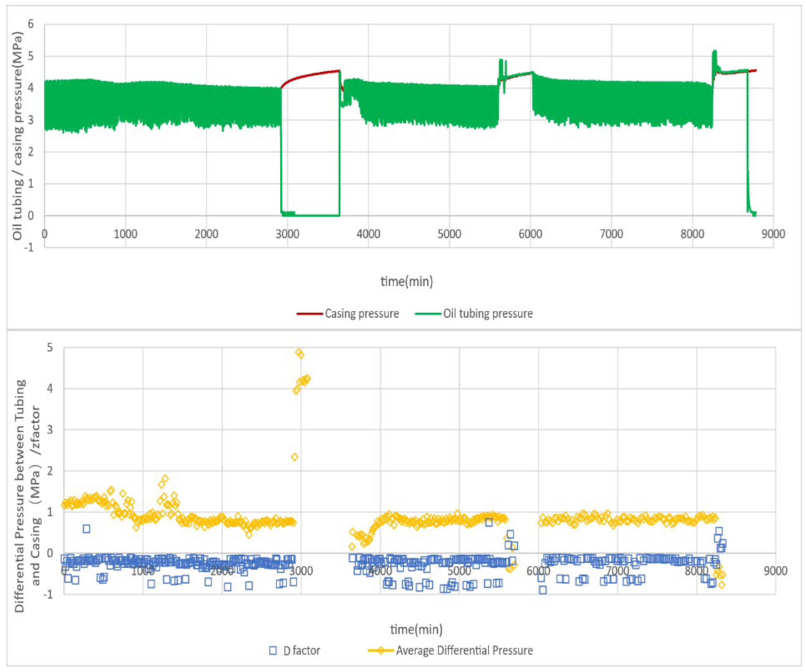Select the Casing pressure legend label
Viewport: 806px width, 672px height.
coord(362,314)
